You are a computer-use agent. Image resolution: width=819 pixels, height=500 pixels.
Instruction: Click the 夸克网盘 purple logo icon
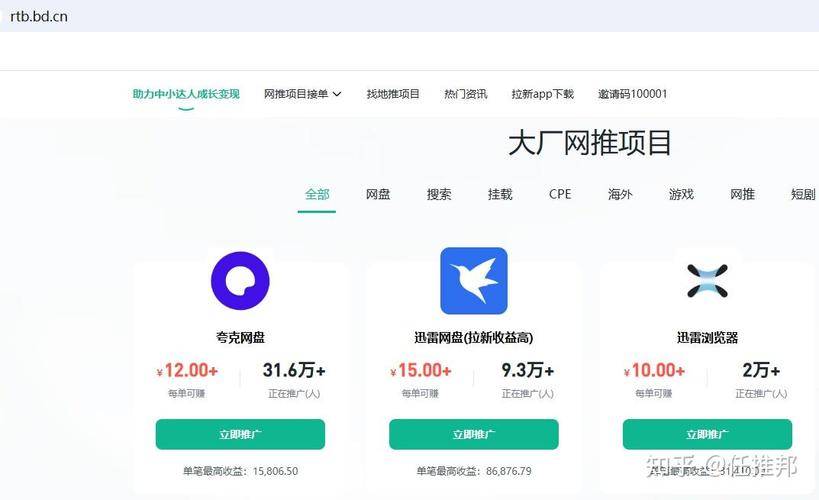(240, 281)
